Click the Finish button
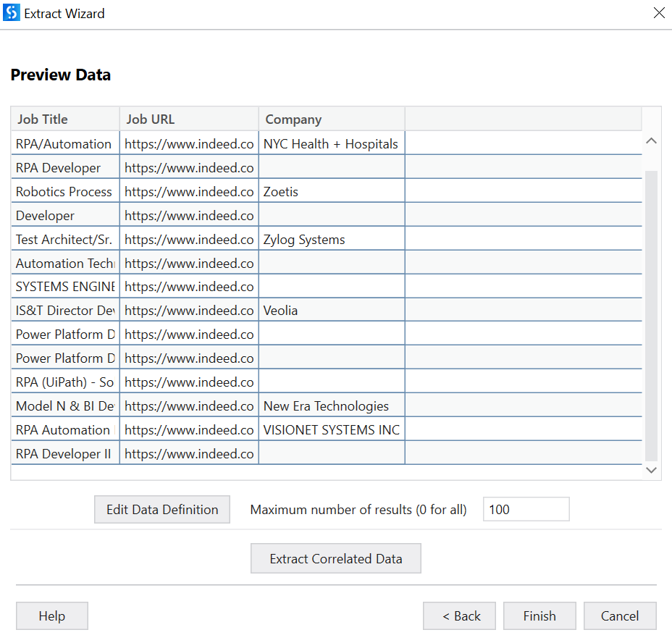Image resolution: width=672 pixels, height=643 pixels. (x=539, y=615)
